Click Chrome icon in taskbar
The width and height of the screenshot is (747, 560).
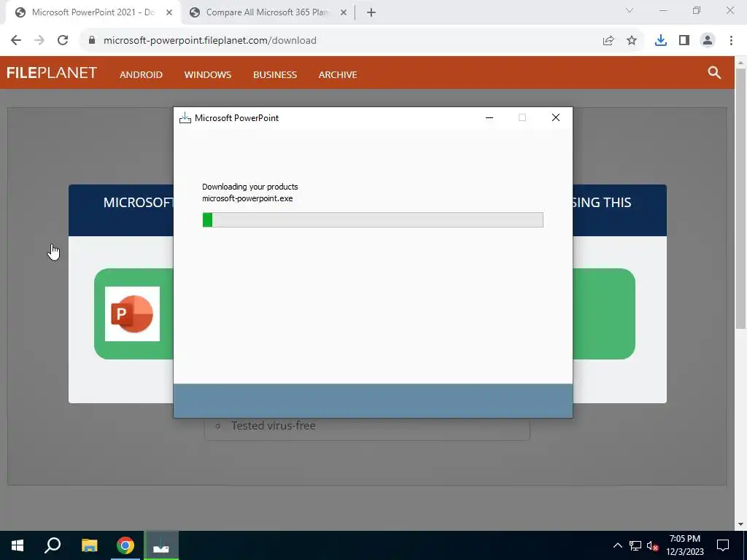125,545
